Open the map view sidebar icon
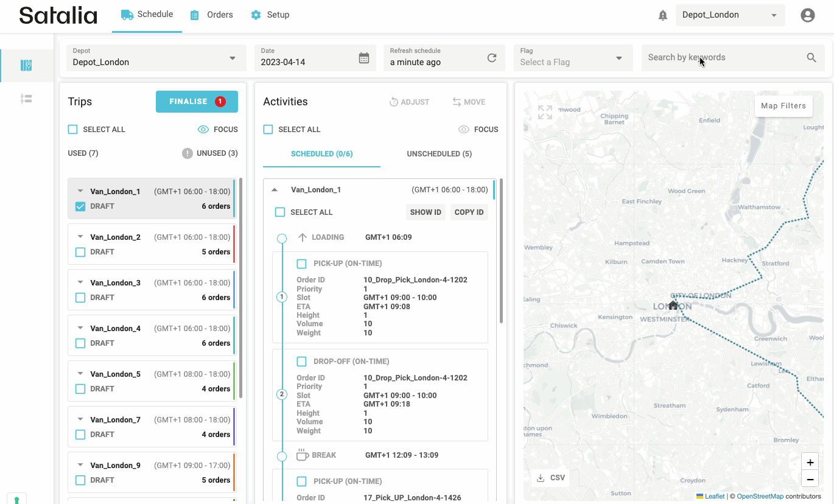This screenshot has height=504, width=834. click(26, 66)
